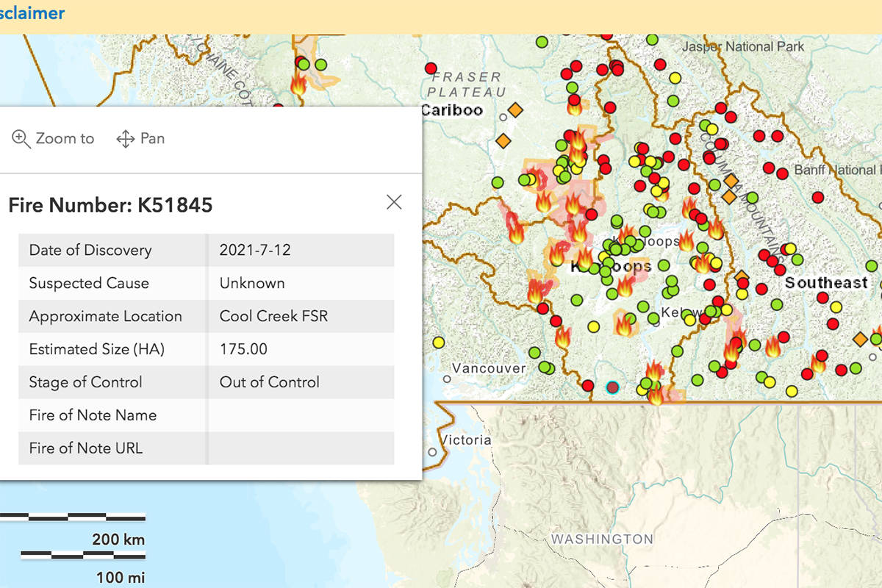Click the Zoom to magnifier icon
The image size is (882, 588).
(21, 139)
